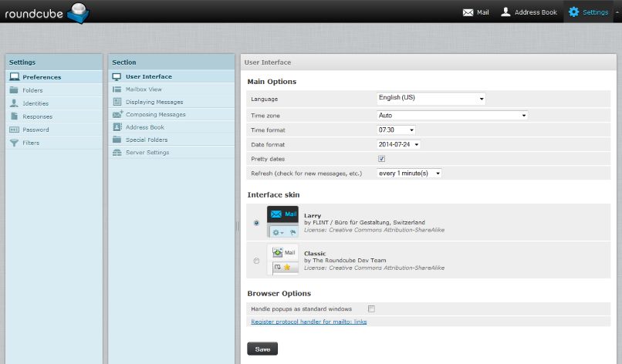Open the Language dropdown

tap(431, 99)
